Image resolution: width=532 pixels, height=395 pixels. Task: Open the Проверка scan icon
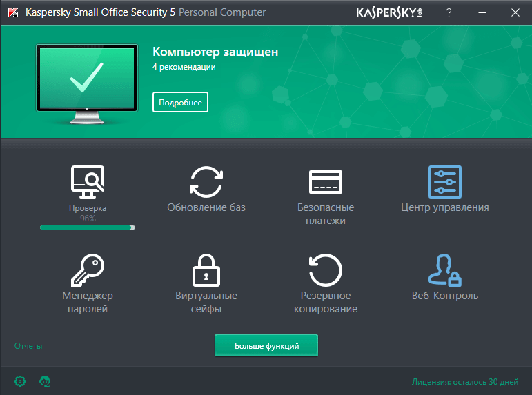88,181
